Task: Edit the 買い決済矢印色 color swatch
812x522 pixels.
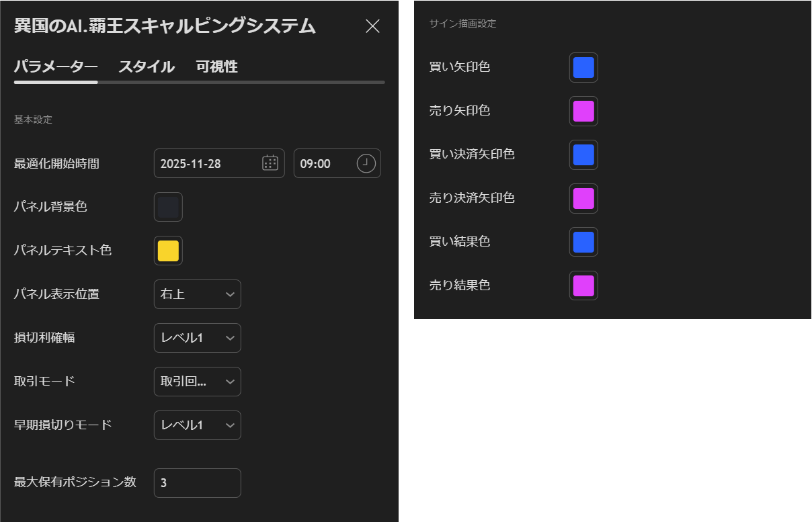Action: [x=583, y=155]
